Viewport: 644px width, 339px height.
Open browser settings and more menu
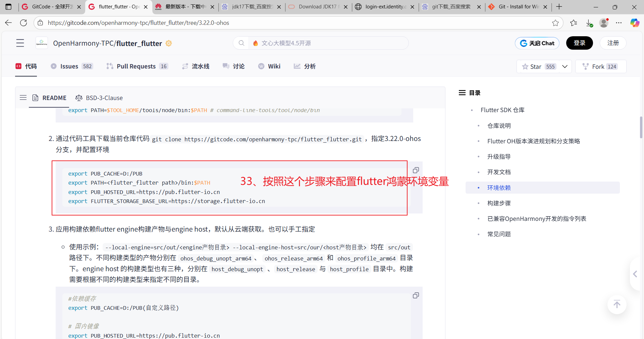tap(619, 23)
